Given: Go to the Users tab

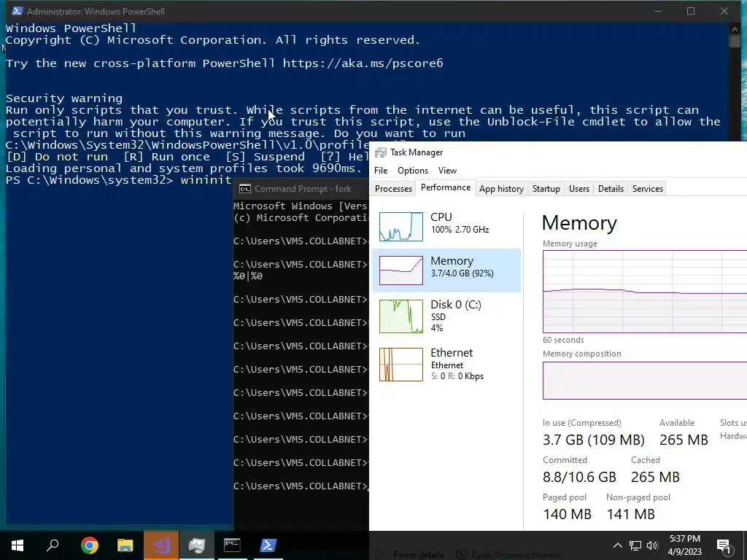Looking at the screenshot, I should click(578, 189).
